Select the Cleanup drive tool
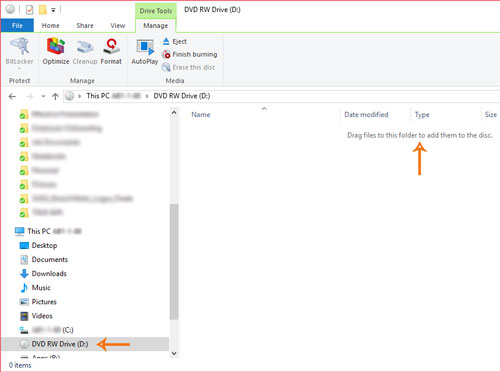Image resolution: width=500 pixels, height=372 pixels. coord(85,51)
